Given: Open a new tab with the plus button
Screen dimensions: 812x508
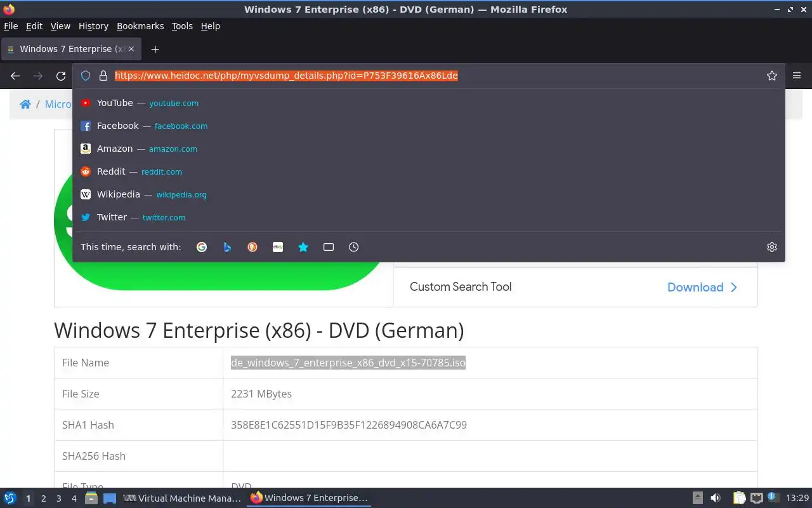Looking at the screenshot, I should (155, 49).
